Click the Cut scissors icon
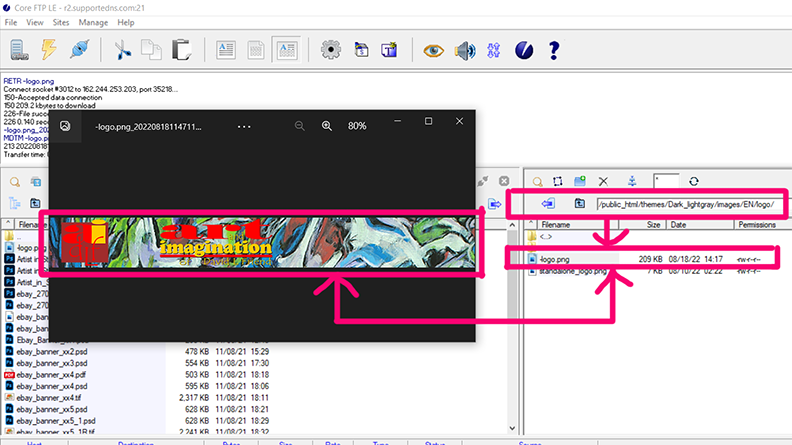 [122, 50]
